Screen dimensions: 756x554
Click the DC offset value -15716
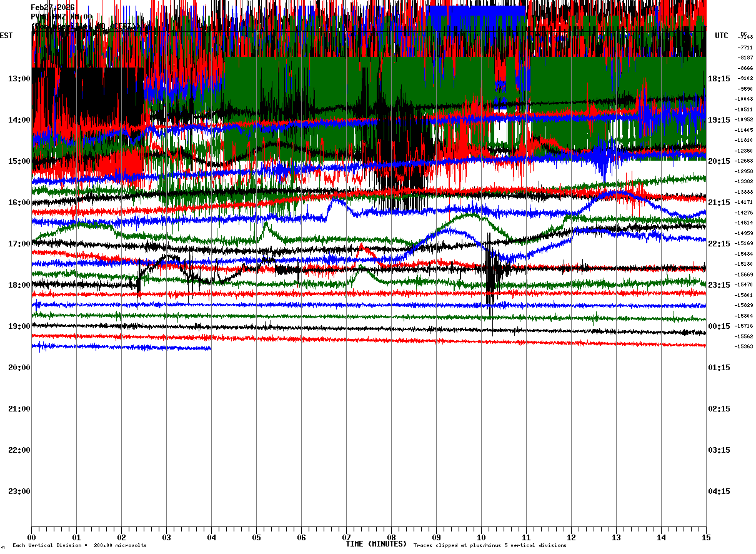click(744, 326)
